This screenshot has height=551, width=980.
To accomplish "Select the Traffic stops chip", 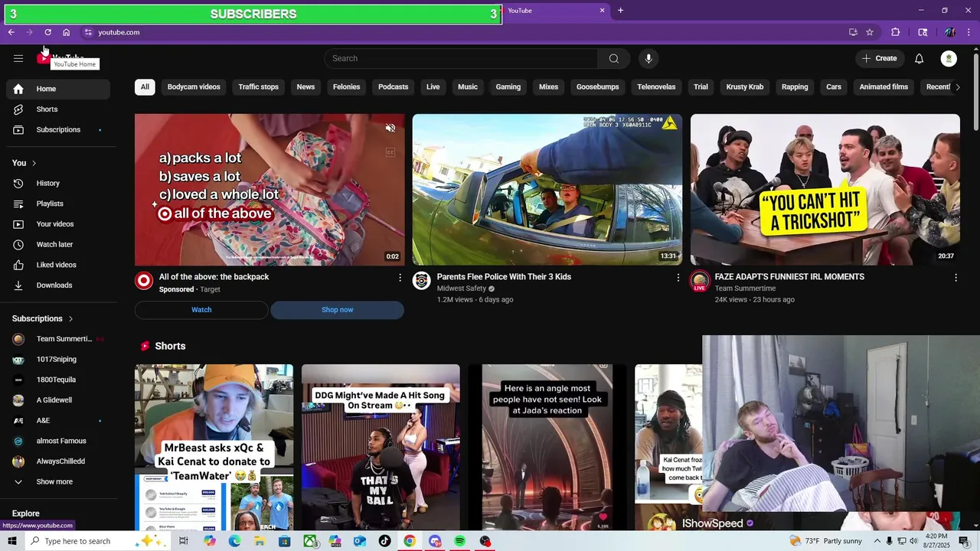I will [x=258, y=87].
